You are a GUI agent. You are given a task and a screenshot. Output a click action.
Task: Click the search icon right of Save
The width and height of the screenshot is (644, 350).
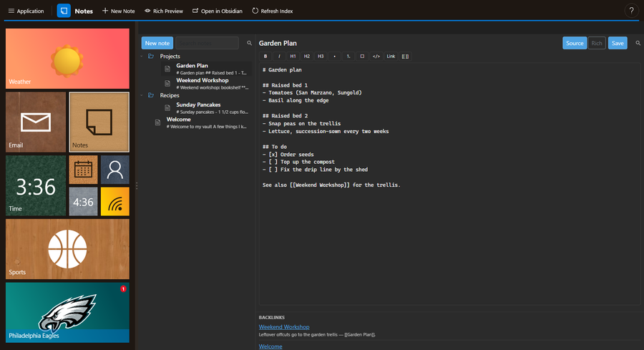pyautogui.click(x=638, y=43)
